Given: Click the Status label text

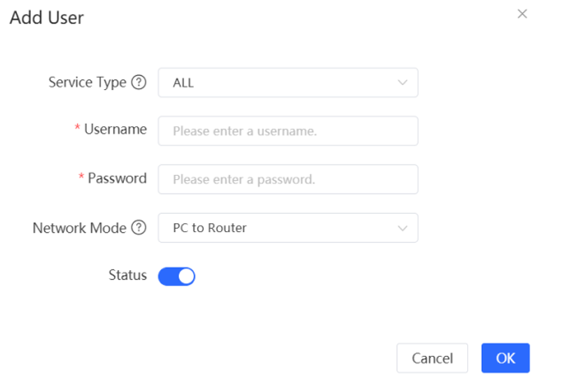Looking at the screenshot, I should [127, 275].
